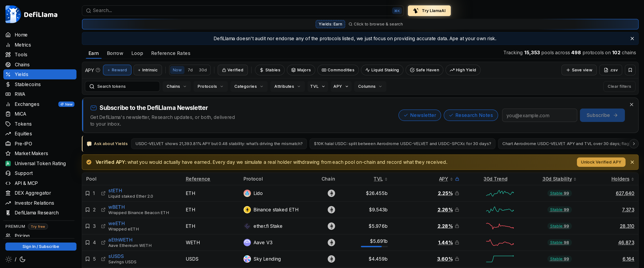Open external link icon for stETH
This screenshot has height=268, width=644.
click(x=103, y=193)
